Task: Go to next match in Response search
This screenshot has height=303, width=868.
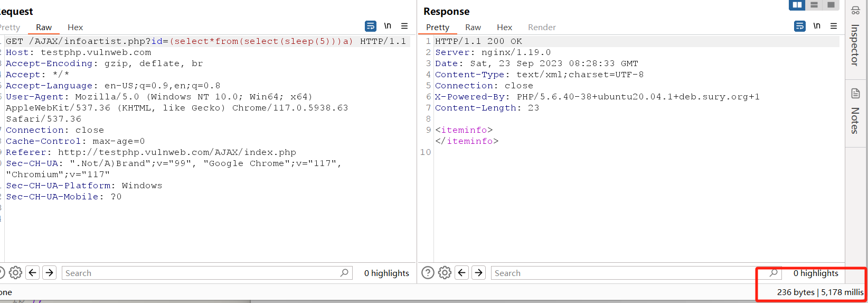Action: [479, 273]
